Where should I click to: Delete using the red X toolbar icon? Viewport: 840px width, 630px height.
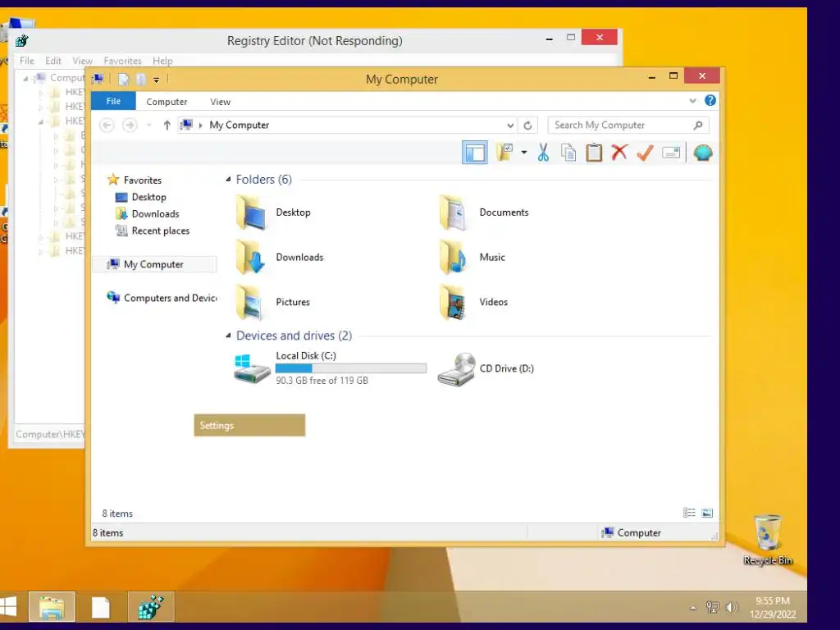[x=619, y=153]
